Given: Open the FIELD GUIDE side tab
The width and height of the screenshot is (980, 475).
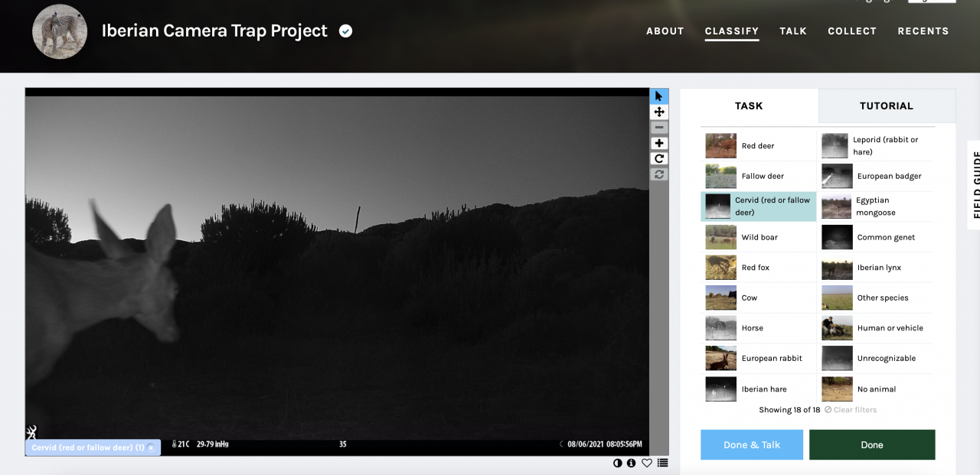Looking at the screenshot, I should (x=974, y=185).
